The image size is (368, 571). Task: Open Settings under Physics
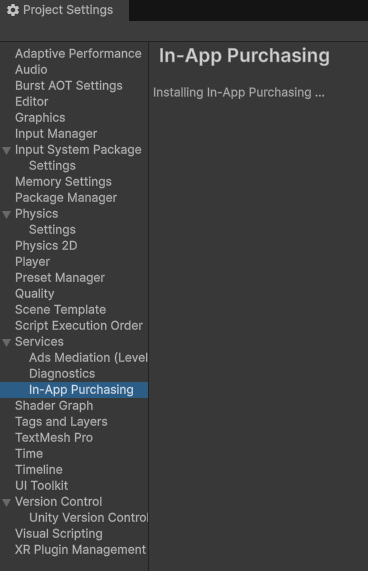[x=52, y=230]
